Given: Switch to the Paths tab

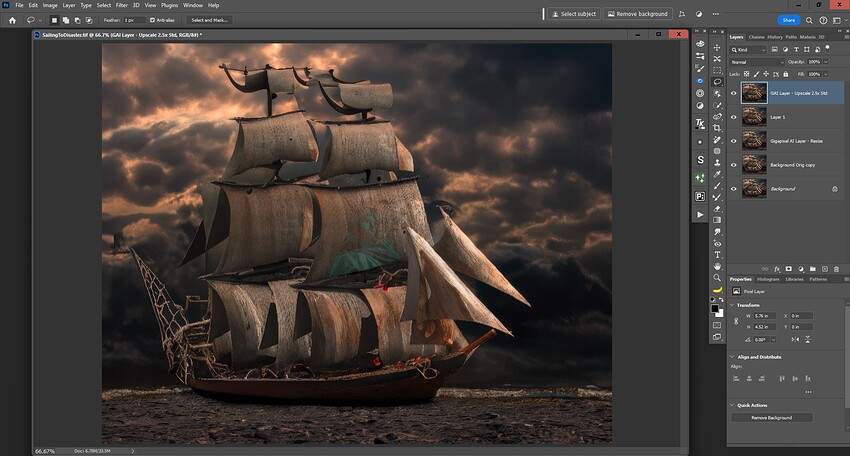Looking at the screenshot, I should pos(791,37).
